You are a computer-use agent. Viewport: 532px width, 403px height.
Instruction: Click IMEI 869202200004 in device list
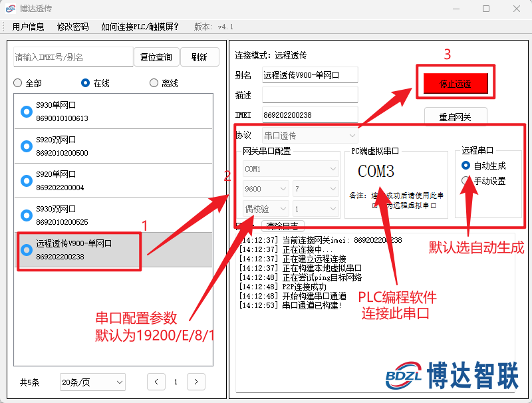pos(60,188)
